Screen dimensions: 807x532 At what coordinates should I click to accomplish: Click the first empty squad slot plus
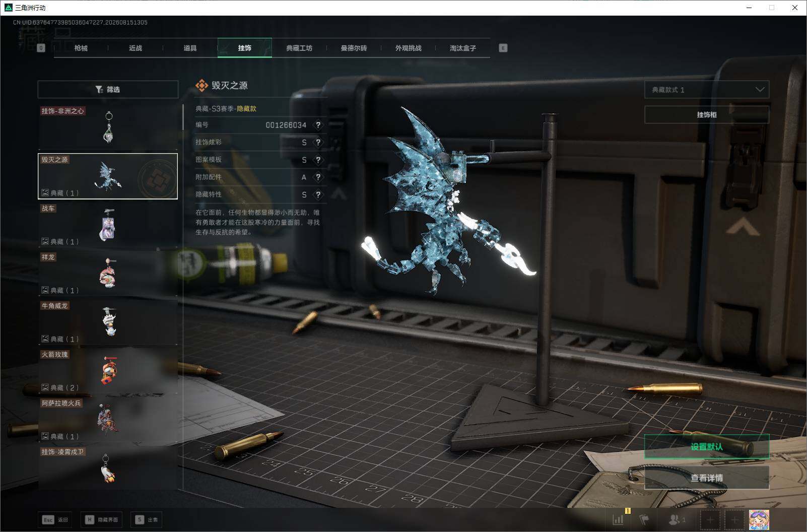coord(710,519)
